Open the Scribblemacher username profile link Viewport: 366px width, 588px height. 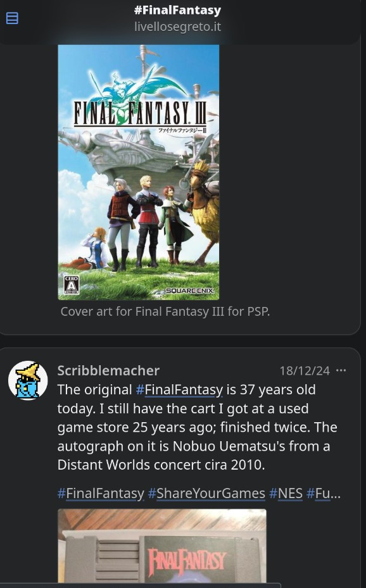tap(108, 370)
